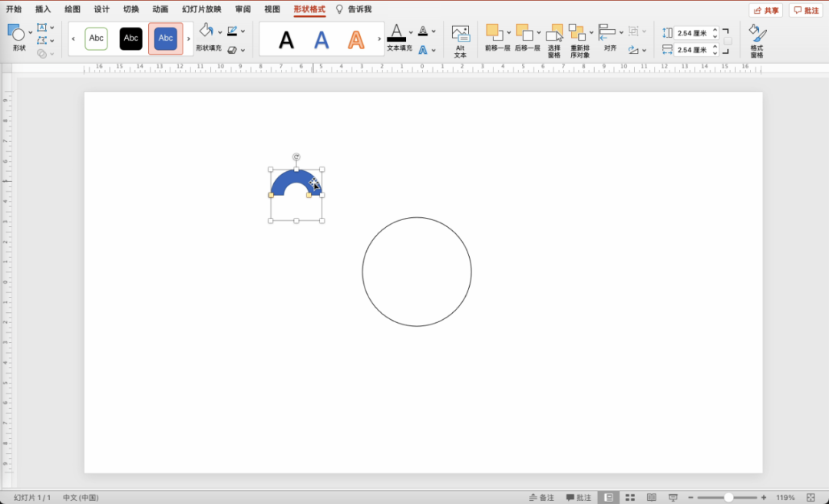The width and height of the screenshot is (829, 504).
Task: Click the rotate objects icon
Action: click(x=633, y=50)
